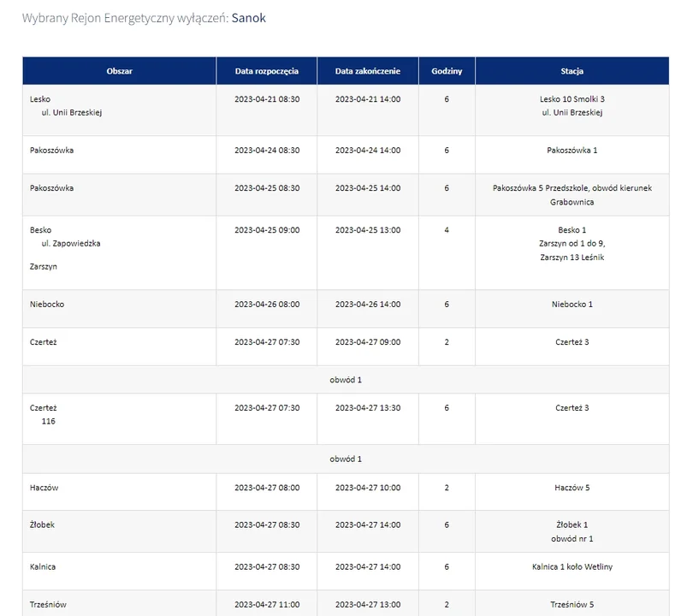This screenshot has height=616, width=687.
Task: Select end date 2023-04-27 09:00
Action: tap(368, 342)
